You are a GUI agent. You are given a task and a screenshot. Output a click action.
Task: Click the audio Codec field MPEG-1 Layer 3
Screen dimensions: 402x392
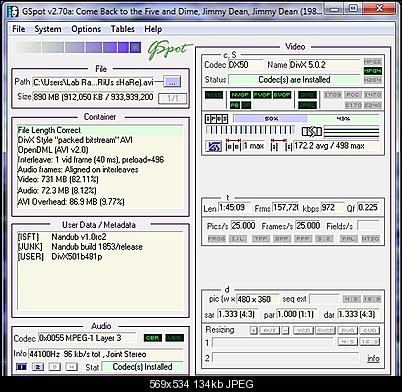[87, 338]
